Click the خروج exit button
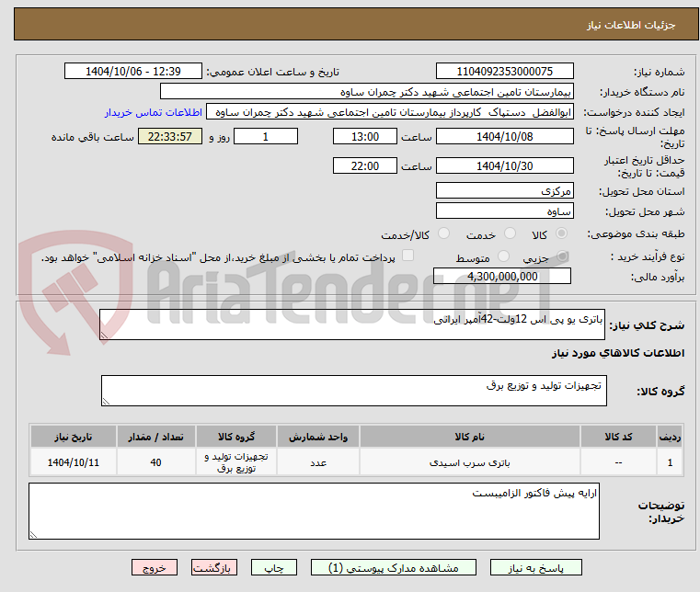The image size is (700, 592). pyautogui.click(x=155, y=567)
